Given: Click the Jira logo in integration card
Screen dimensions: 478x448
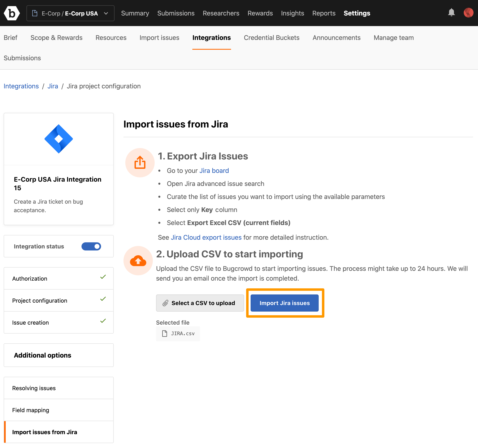Looking at the screenshot, I should click(59, 139).
